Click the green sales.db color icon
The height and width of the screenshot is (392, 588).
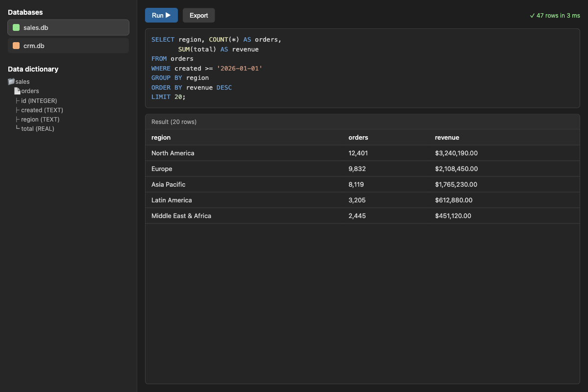tap(16, 27)
